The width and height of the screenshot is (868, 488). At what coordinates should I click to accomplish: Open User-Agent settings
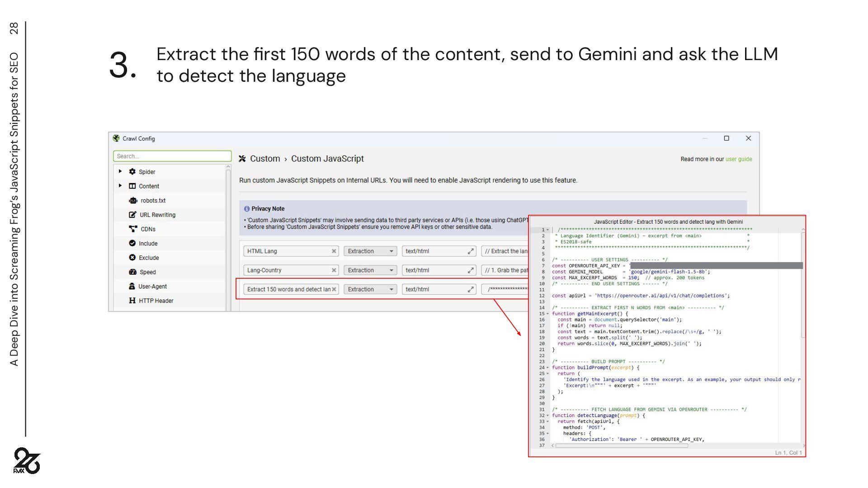point(152,286)
